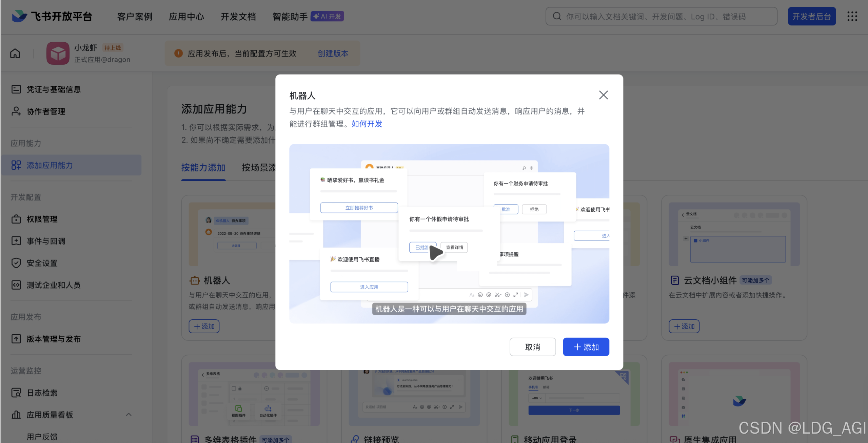Click the 创建版本 link
868x443 pixels.
click(333, 53)
